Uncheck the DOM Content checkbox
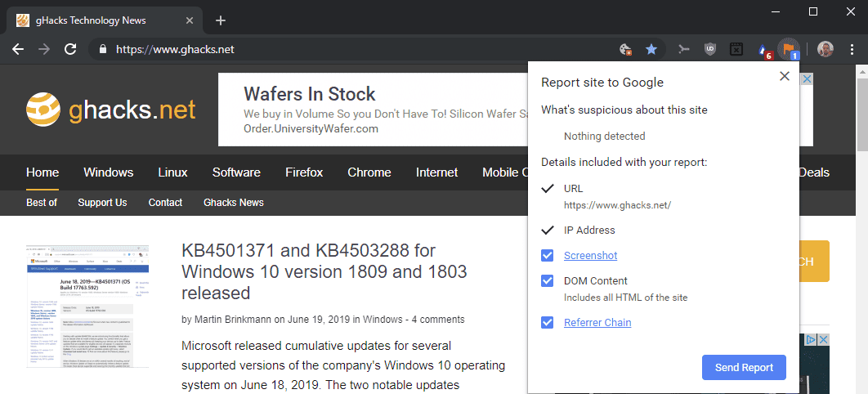The height and width of the screenshot is (394, 868). 547,280
